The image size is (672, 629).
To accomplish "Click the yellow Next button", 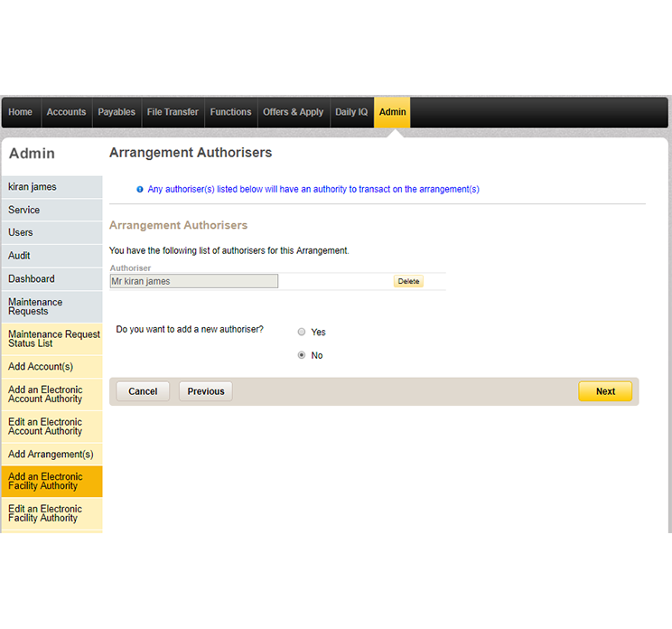I will click(605, 391).
